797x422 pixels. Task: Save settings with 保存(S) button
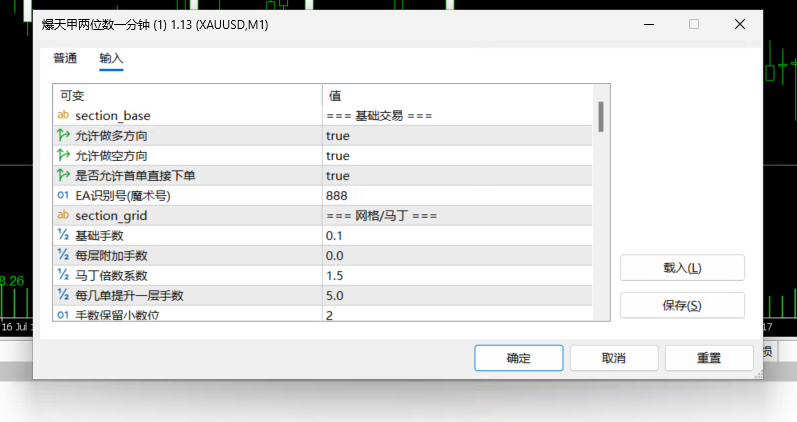tap(682, 305)
